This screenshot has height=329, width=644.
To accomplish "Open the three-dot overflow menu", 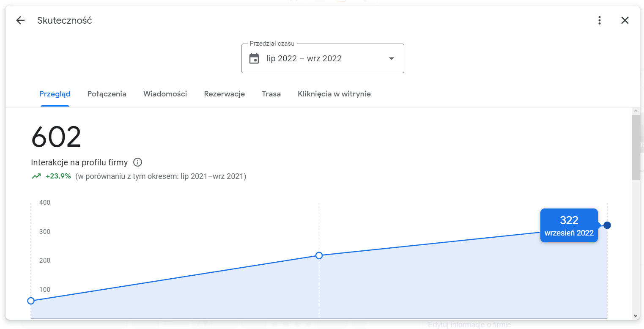I will point(599,20).
